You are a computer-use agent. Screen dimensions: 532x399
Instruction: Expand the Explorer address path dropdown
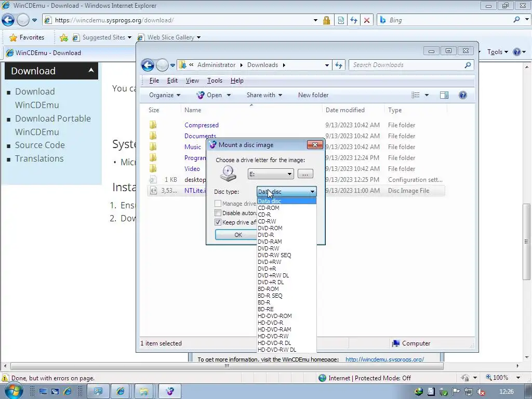pyautogui.click(x=327, y=65)
